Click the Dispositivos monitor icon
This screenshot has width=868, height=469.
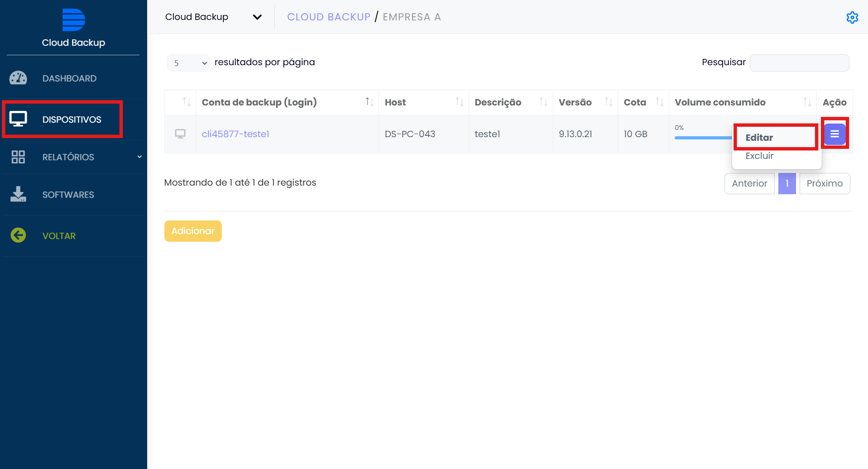[x=18, y=119]
